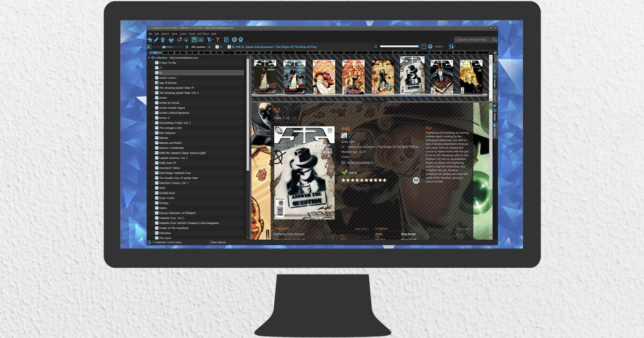Click the Delete trash can icon
The height and width of the screenshot is (338, 644).
(163, 40)
